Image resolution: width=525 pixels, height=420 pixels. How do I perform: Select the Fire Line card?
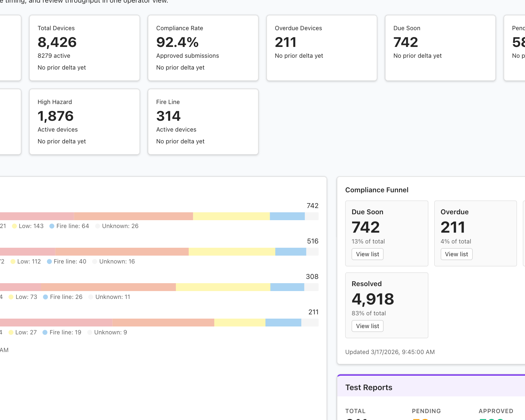pyautogui.click(x=203, y=122)
